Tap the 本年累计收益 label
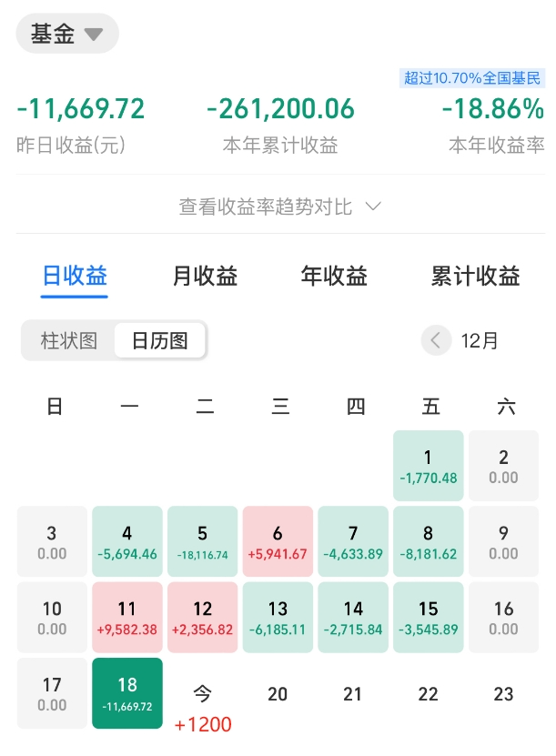 [280, 146]
